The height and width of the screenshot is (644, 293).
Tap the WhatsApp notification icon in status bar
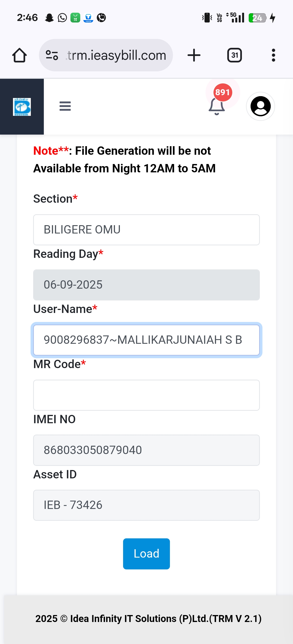click(x=62, y=18)
